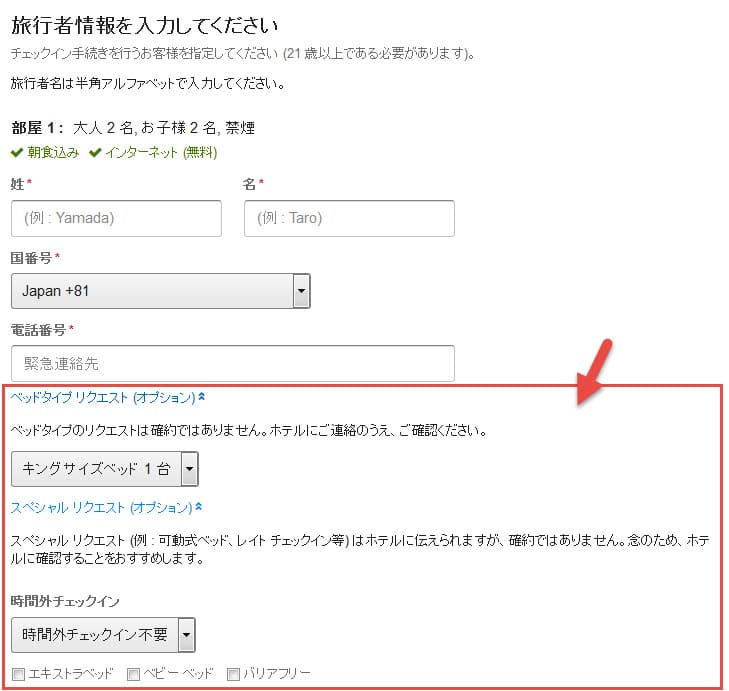Open the 時間外チェックイン不要 dropdown
Viewport: 729px width, 691px height.
(103, 635)
